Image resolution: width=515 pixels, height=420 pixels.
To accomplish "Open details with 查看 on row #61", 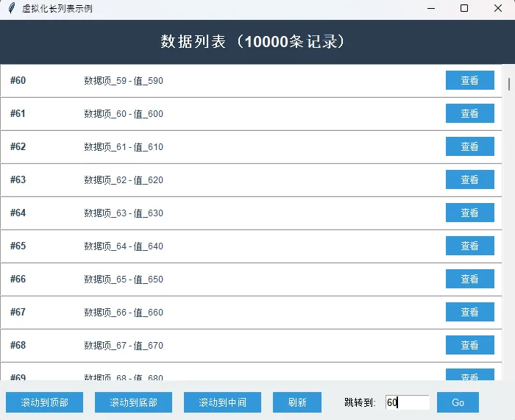I will 469,114.
